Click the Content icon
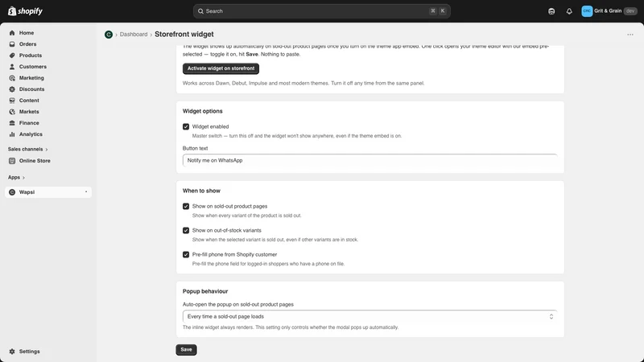 pos(12,100)
